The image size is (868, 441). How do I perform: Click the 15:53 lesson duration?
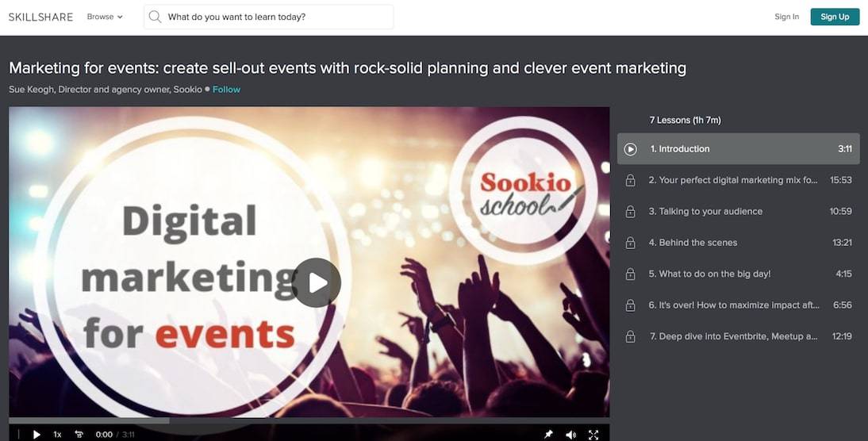(841, 180)
